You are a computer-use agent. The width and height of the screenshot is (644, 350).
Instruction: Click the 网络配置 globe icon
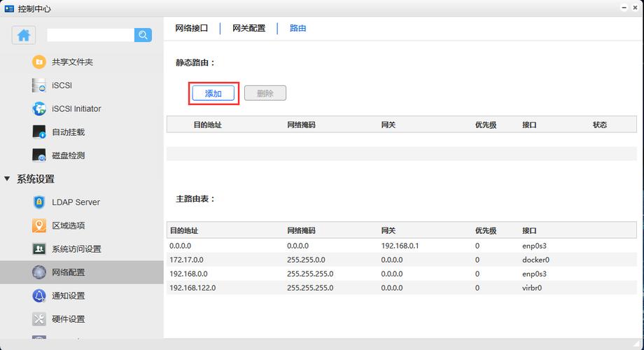point(39,272)
